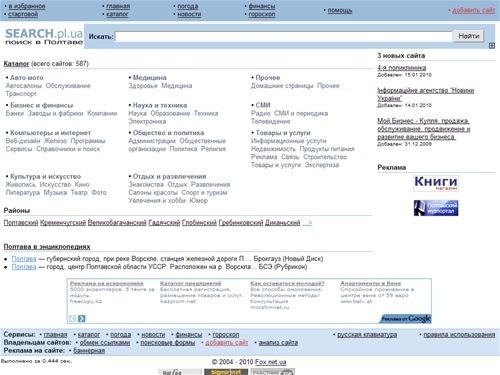Open поисковые формы in the footer

coord(168,343)
